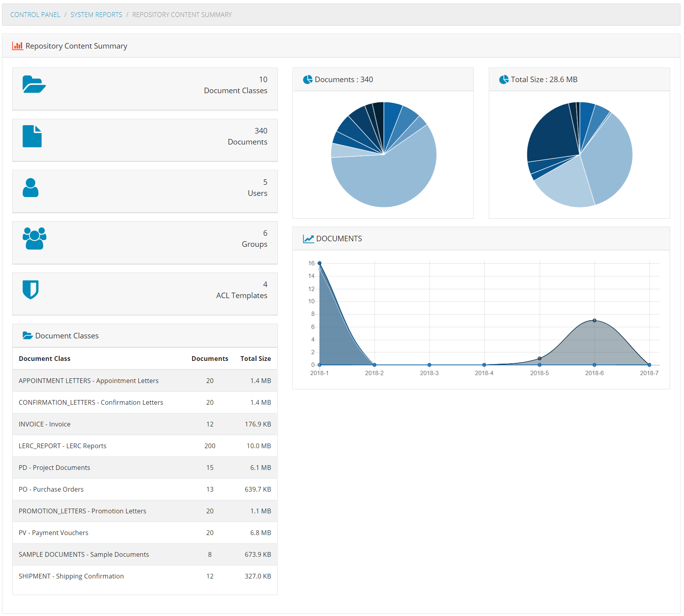Viewport: 684px width, 616px height.
Task: Select INVOICE - Invoice row
Action: coord(145,424)
